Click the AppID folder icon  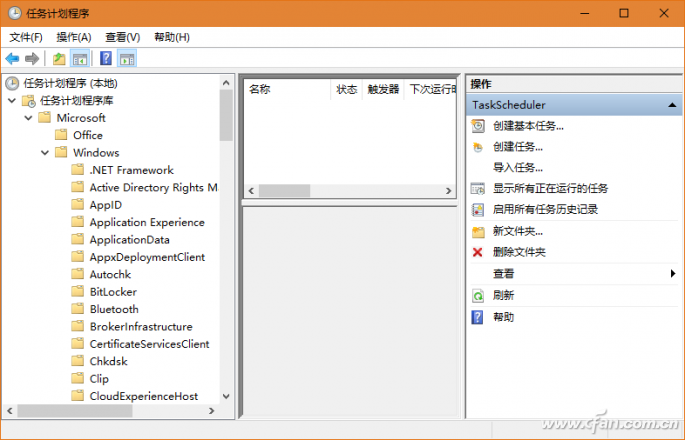pyautogui.click(x=78, y=204)
